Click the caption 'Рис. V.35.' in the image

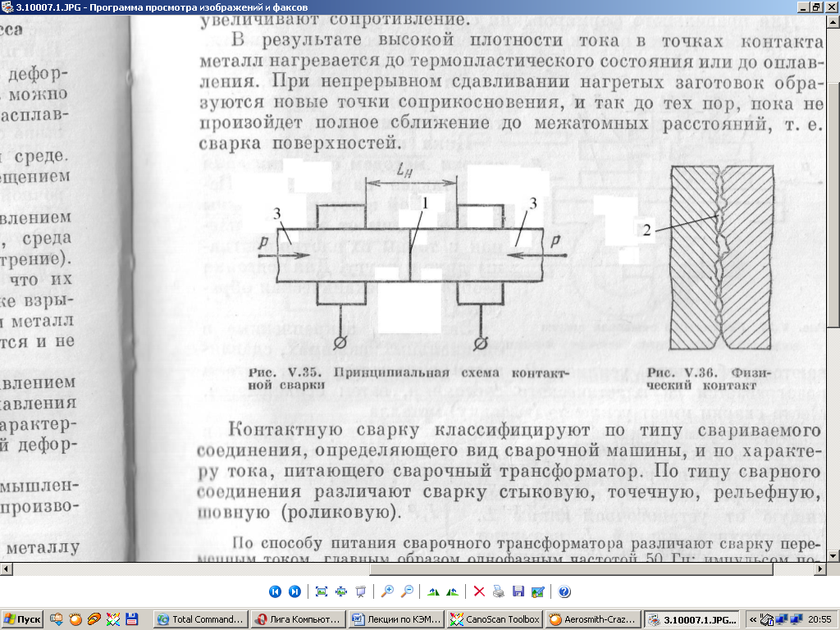point(285,373)
